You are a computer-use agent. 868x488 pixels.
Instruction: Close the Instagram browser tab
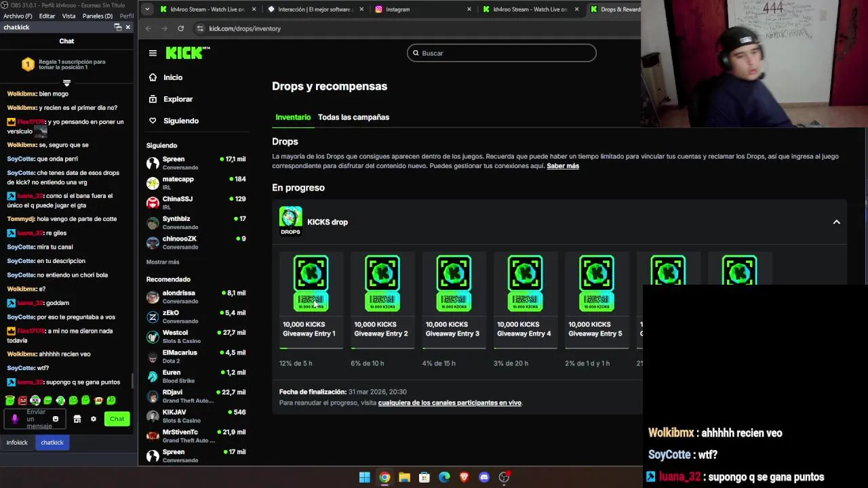(469, 9)
